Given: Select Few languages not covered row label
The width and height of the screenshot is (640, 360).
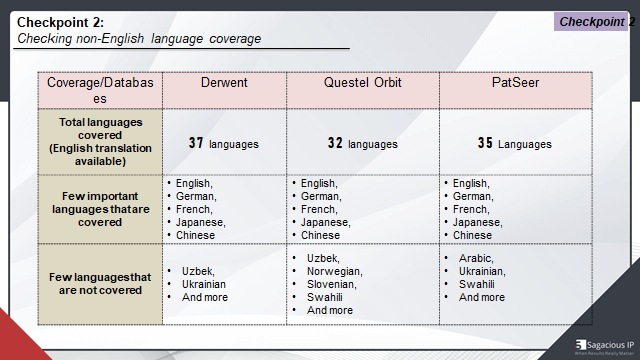Looking at the screenshot, I should (x=100, y=284).
